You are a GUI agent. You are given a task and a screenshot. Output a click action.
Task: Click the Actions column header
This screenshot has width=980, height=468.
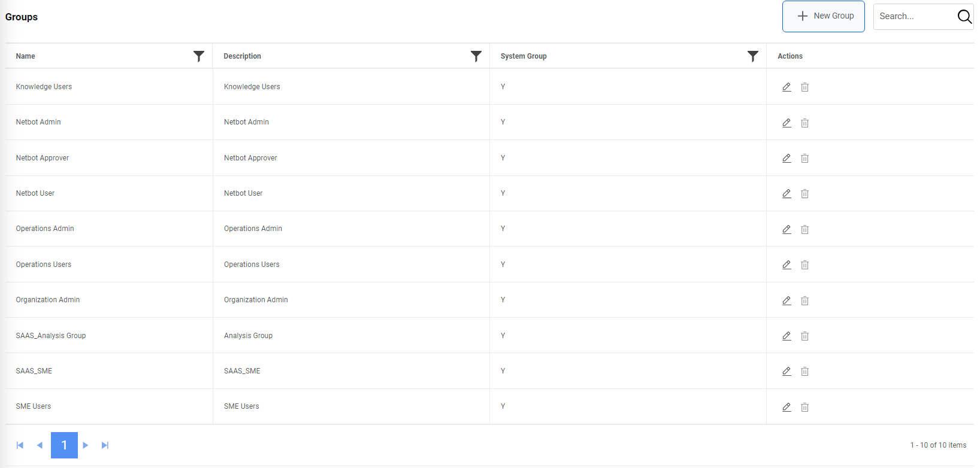[x=790, y=56]
